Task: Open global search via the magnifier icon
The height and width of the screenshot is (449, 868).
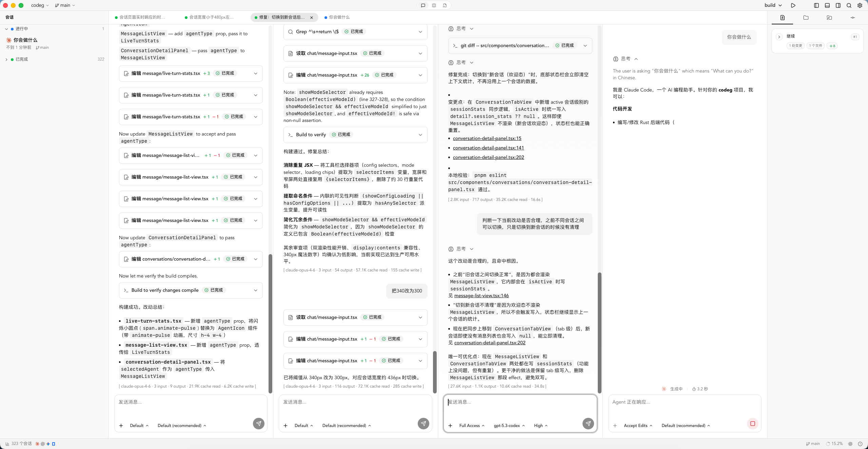Action: coord(849,5)
